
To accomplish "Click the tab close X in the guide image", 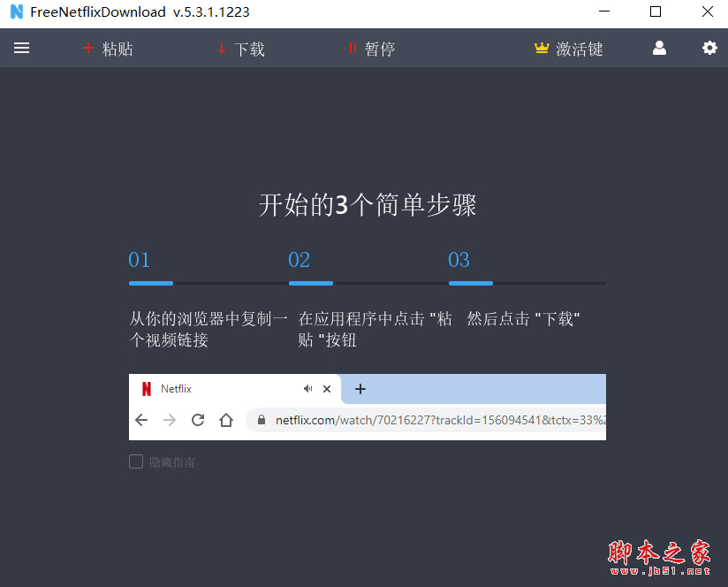I will pyautogui.click(x=327, y=389).
